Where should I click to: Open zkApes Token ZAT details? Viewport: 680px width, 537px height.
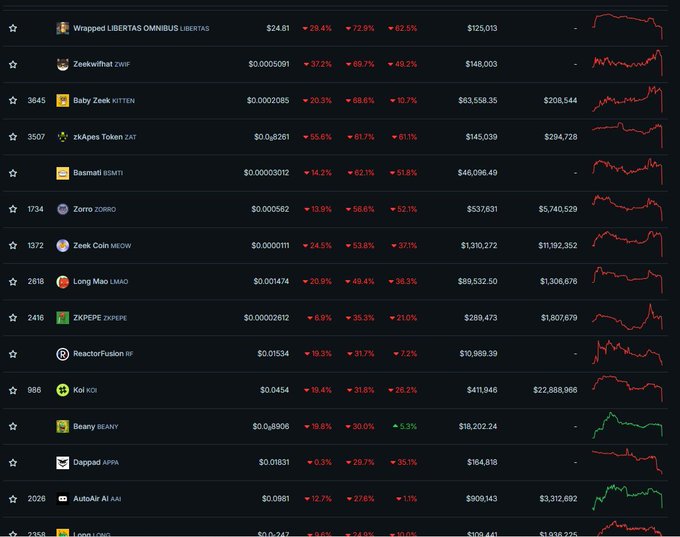pos(105,137)
